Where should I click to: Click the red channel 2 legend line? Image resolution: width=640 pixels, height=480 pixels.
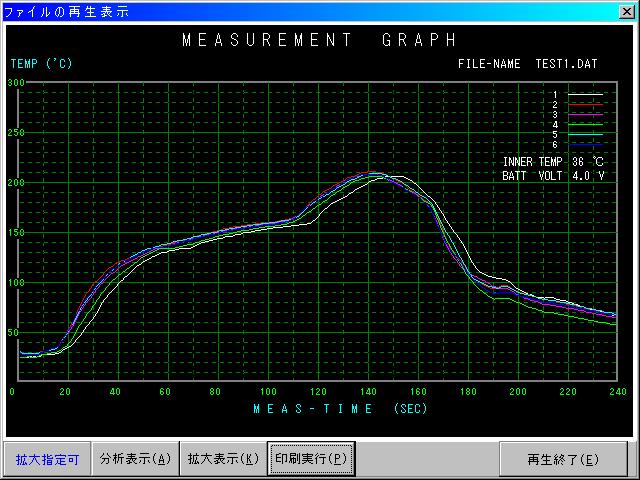[585, 105]
